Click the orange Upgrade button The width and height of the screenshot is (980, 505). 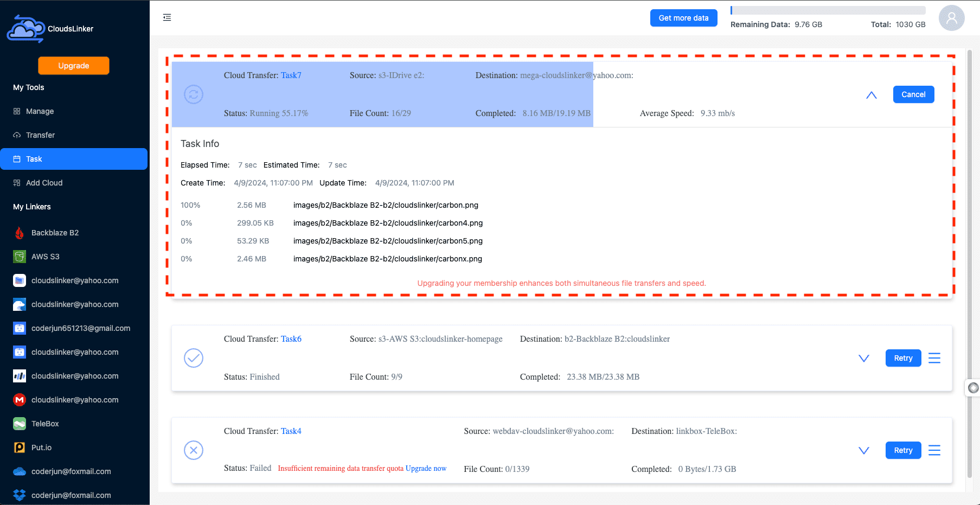pos(74,66)
